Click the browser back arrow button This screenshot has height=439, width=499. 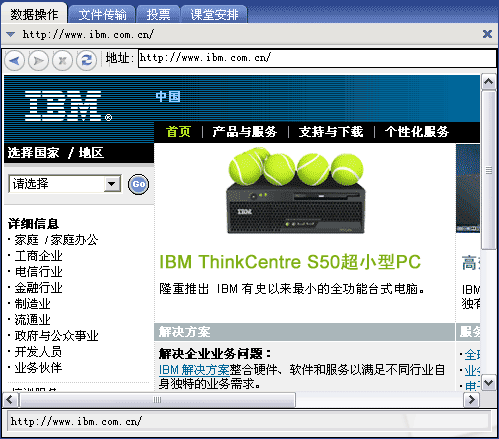(x=15, y=61)
